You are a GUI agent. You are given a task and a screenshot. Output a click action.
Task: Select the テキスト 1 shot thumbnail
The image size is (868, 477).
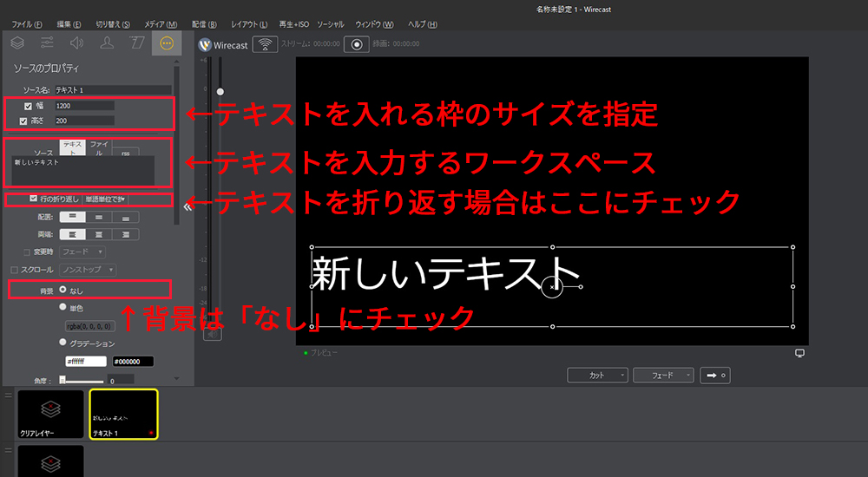(x=123, y=414)
